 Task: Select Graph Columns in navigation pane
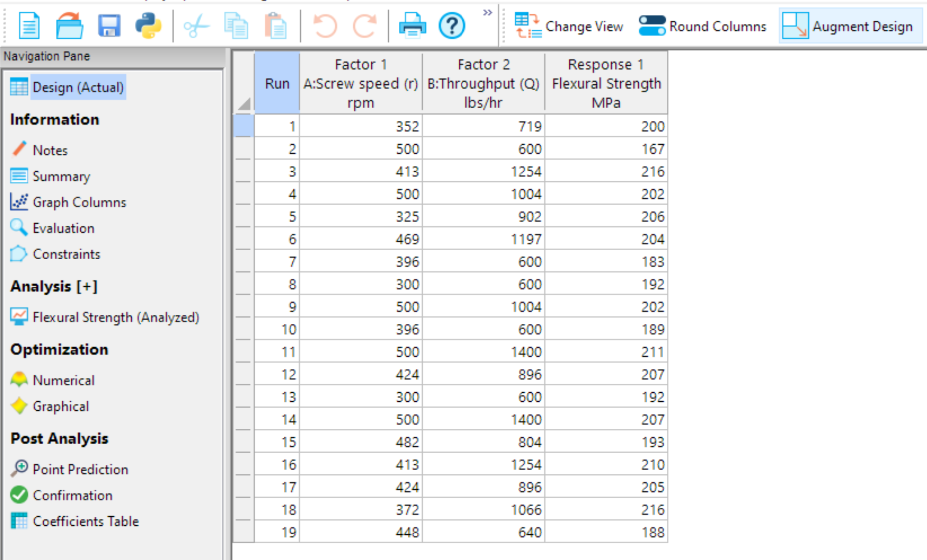click(x=79, y=202)
